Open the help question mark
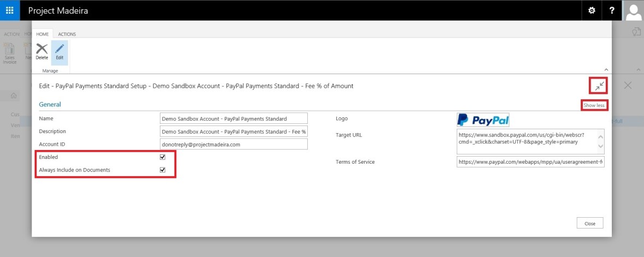This screenshot has height=257, width=644. point(612,10)
